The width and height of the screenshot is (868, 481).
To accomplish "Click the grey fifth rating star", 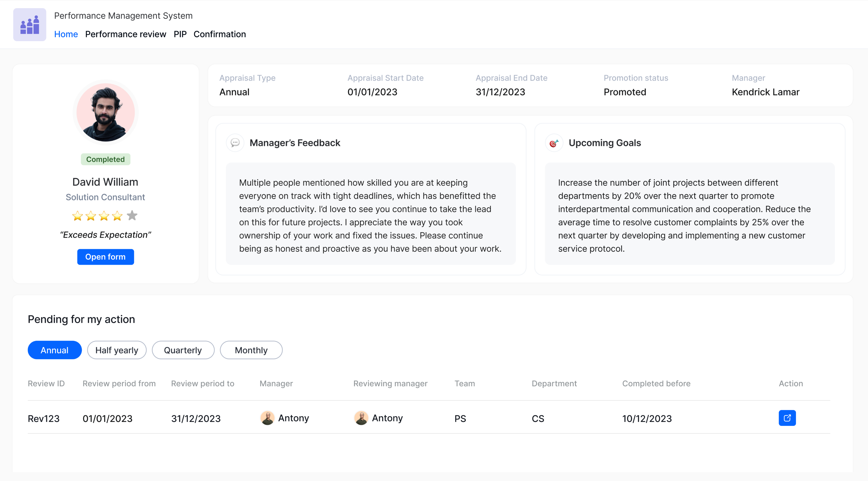I will 132,216.
